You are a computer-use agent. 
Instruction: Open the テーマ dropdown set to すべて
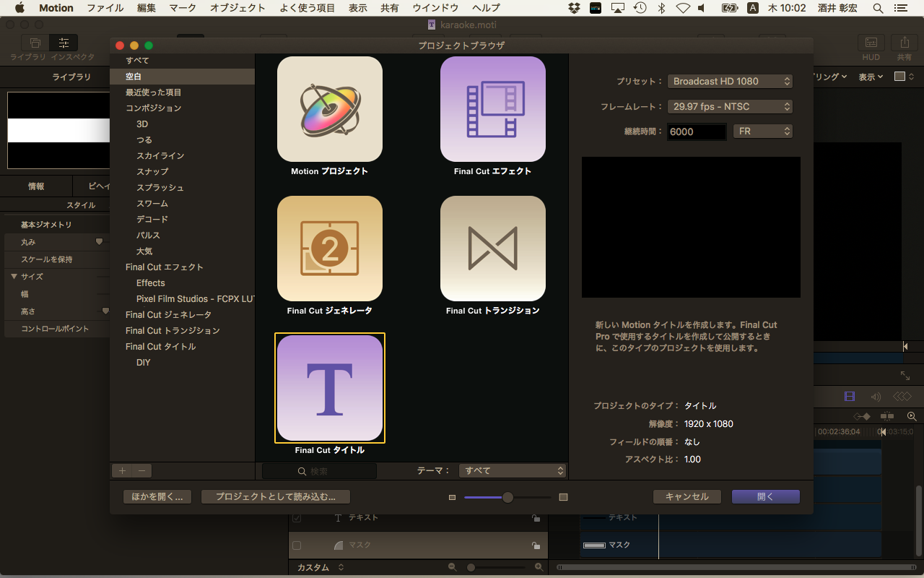click(x=512, y=470)
